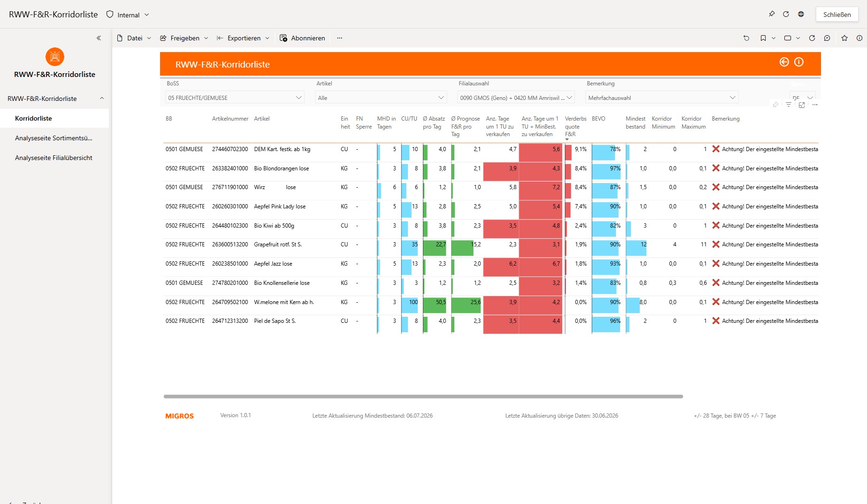Image resolution: width=867 pixels, height=504 pixels.
Task: Expand the Artikel dropdown set to Alle
Action: pyautogui.click(x=381, y=98)
